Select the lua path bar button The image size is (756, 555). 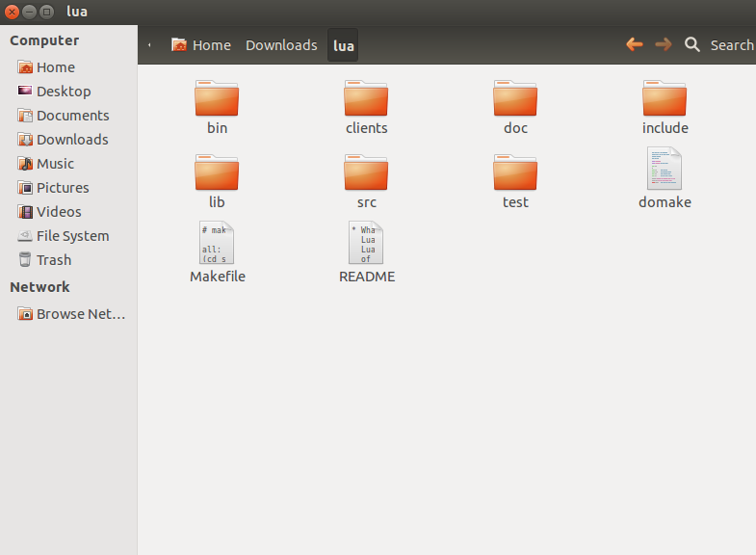343,45
